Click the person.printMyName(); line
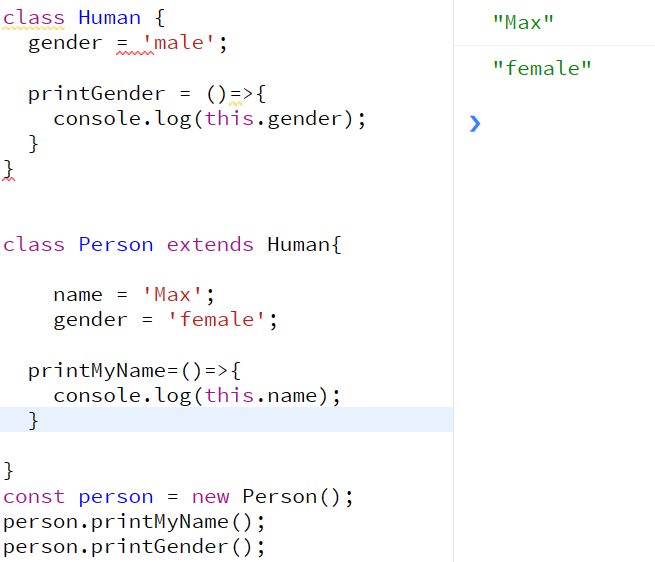 click(x=134, y=522)
